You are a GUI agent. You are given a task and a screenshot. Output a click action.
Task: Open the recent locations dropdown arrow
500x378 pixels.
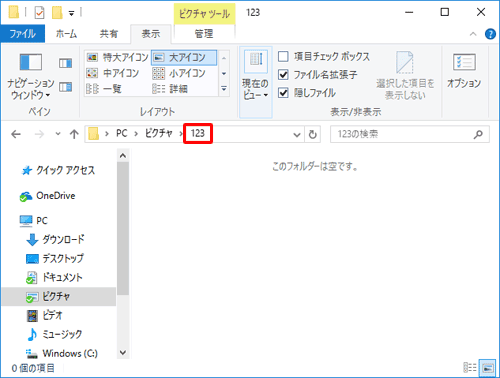tap(58, 134)
